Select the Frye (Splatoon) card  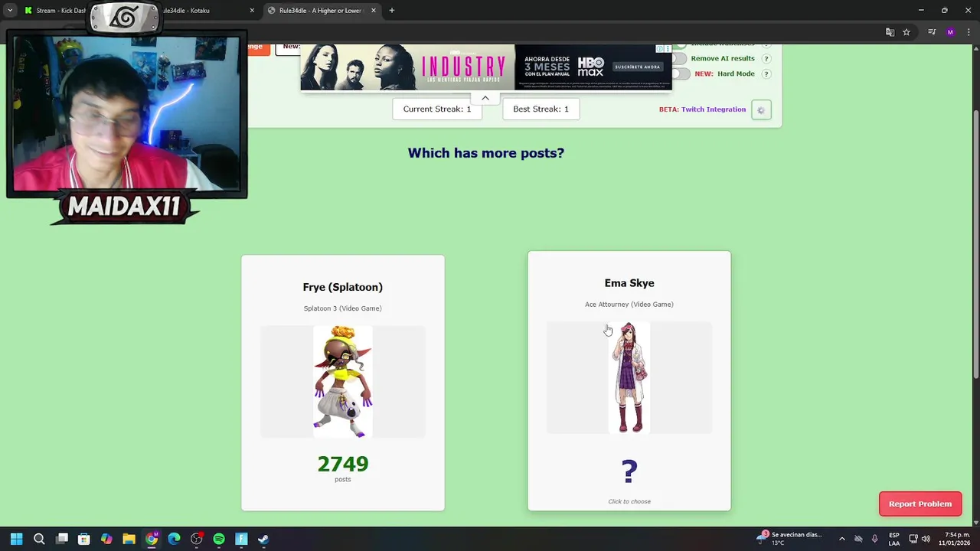tap(343, 383)
